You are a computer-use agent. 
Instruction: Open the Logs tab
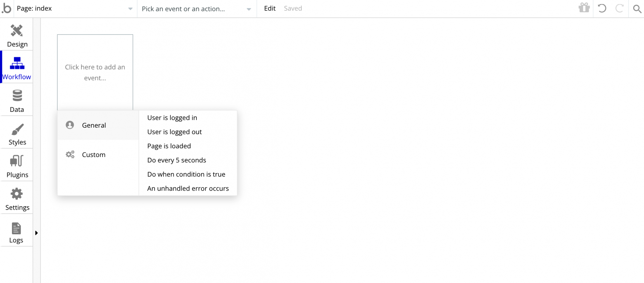coord(16,232)
